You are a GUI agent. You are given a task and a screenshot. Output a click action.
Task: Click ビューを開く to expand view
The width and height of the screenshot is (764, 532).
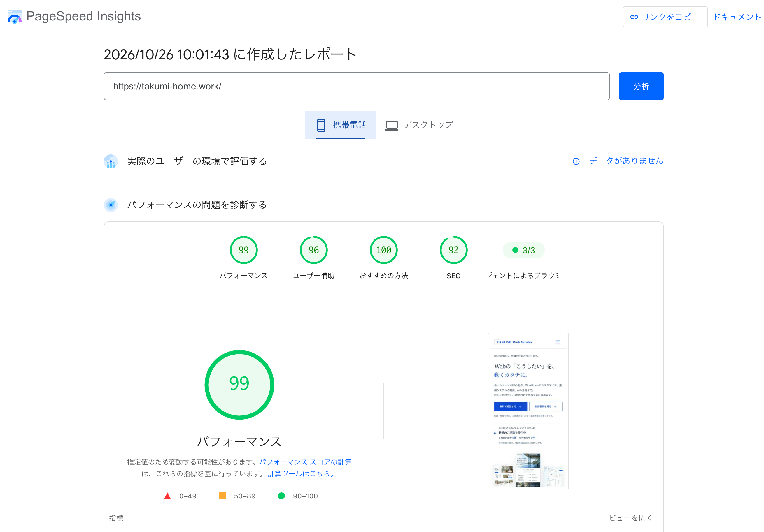[630, 518]
